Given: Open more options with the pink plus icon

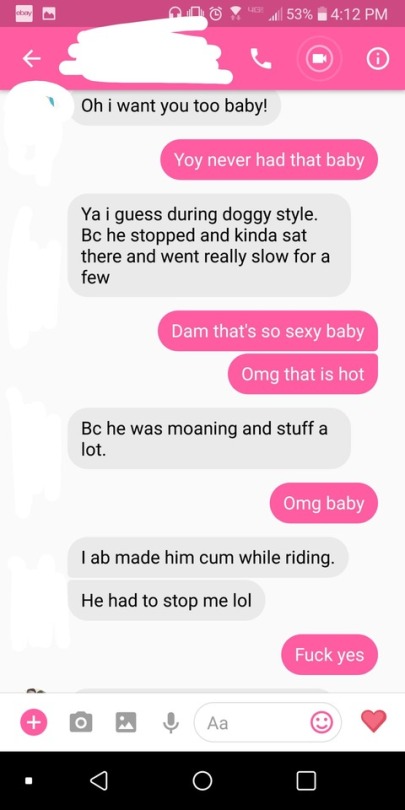Looking at the screenshot, I should [x=34, y=722].
